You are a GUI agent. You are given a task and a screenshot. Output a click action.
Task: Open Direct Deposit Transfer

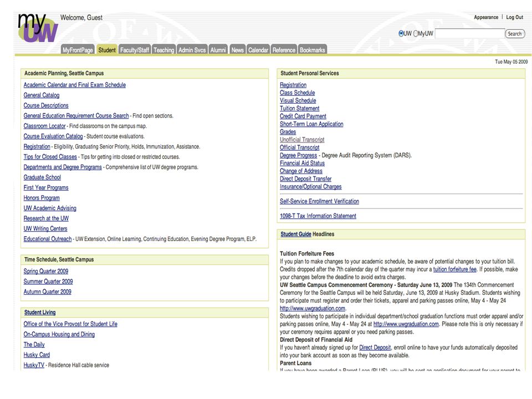coord(306,179)
